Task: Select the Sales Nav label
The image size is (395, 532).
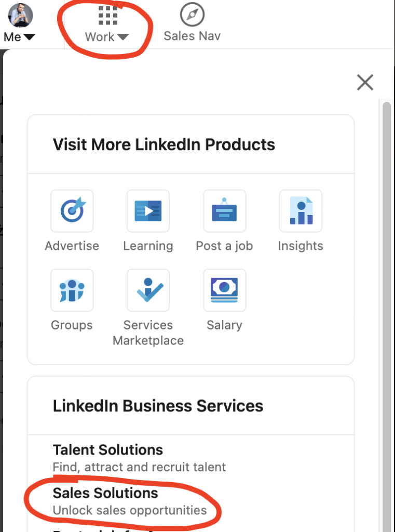Action: [x=192, y=36]
